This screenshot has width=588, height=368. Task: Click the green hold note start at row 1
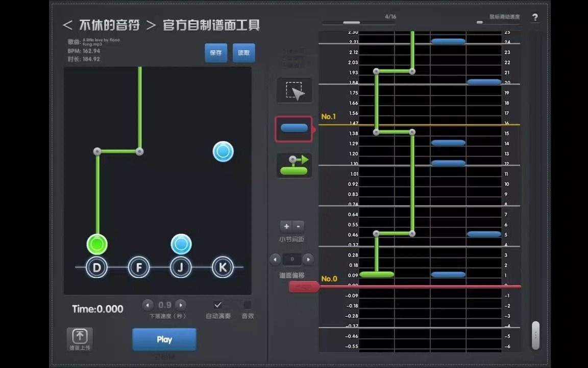pyautogui.click(x=377, y=274)
